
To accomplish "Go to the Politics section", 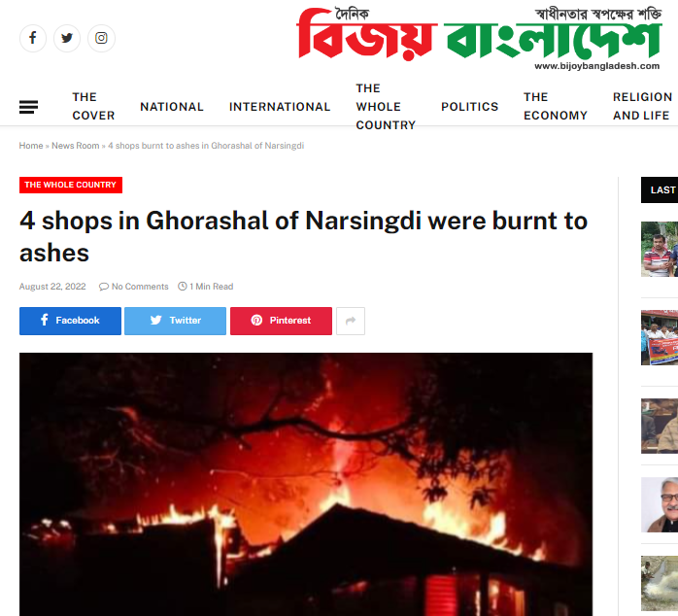I will tap(469, 107).
